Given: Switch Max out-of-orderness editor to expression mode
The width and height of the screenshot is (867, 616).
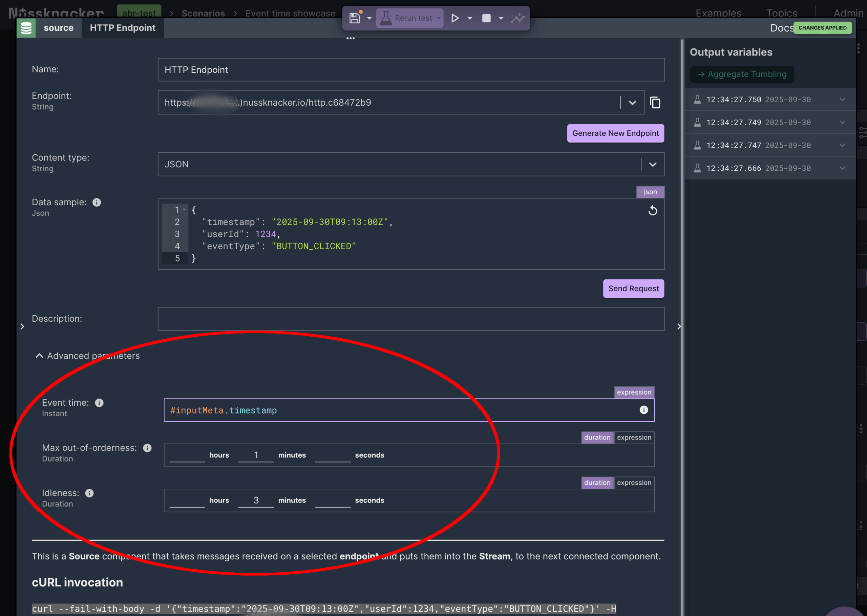Looking at the screenshot, I should pos(634,437).
